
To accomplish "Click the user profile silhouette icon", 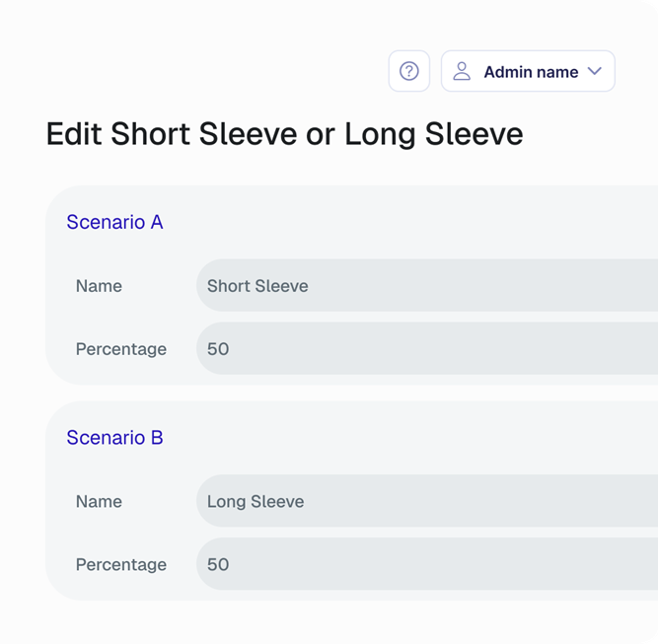I will pyautogui.click(x=462, y=71).
